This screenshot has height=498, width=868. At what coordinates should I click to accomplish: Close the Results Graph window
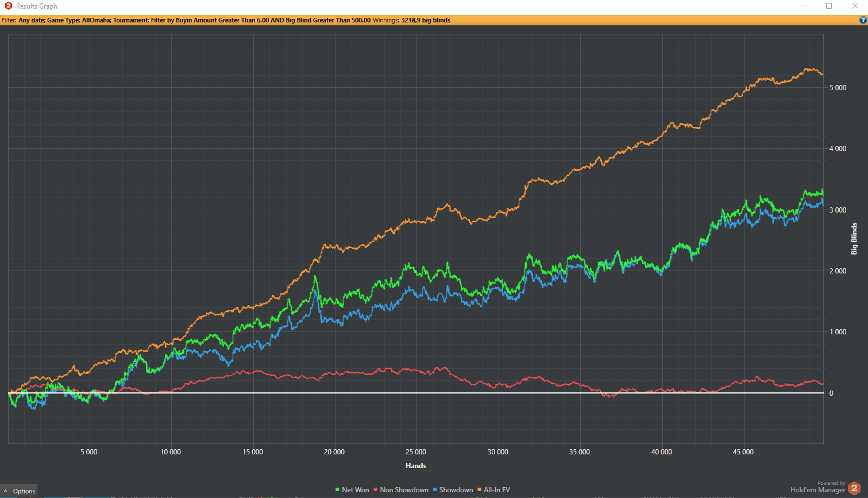click(x=855, y=6)
